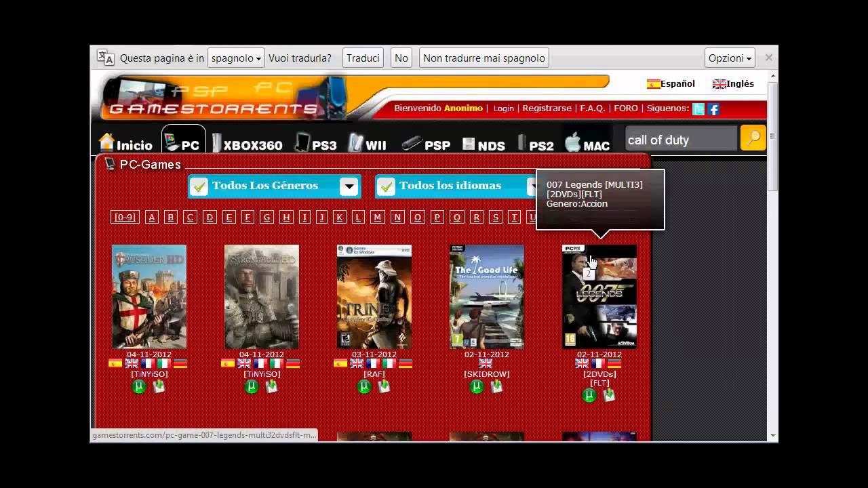Viewport: 868px width, 488px height.
Task: Open Stronghold HD game cover
Action: tap(262, 297)
